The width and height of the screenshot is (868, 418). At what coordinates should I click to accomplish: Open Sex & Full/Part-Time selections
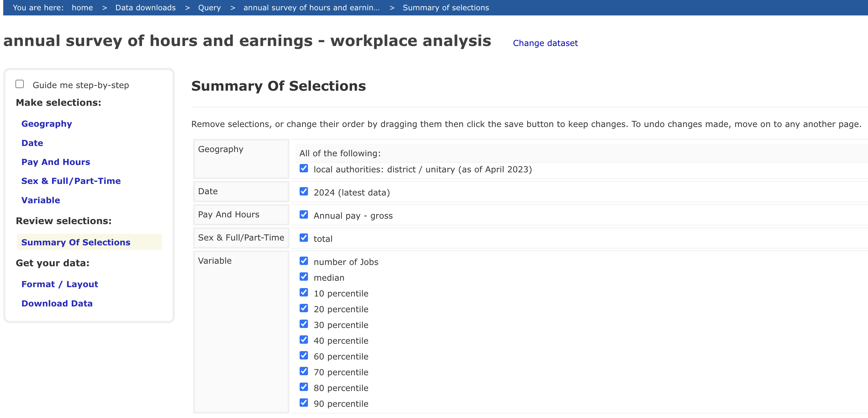point(71,181)
